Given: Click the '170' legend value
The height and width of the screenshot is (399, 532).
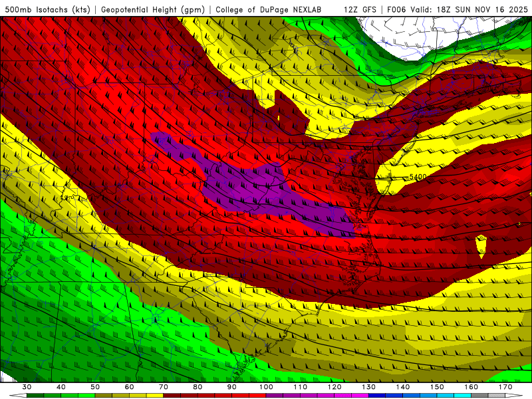Looking at the screenshot, I should [505, 387].
